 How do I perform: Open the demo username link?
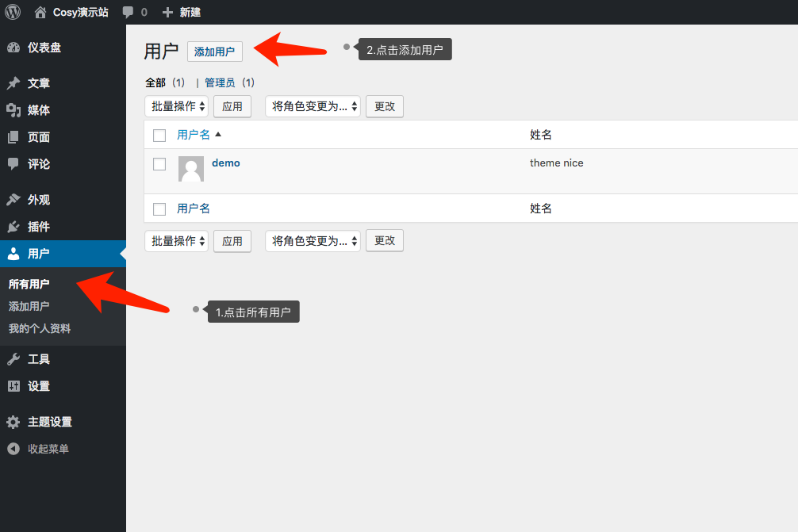(x=226, y=163)
